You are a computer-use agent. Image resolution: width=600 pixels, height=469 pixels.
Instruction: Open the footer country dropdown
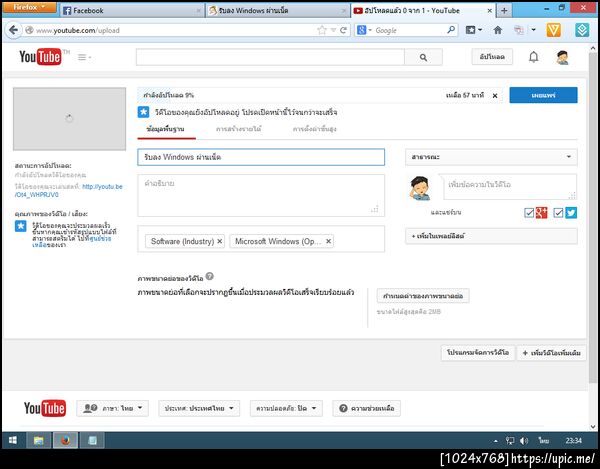click(199, 408)
